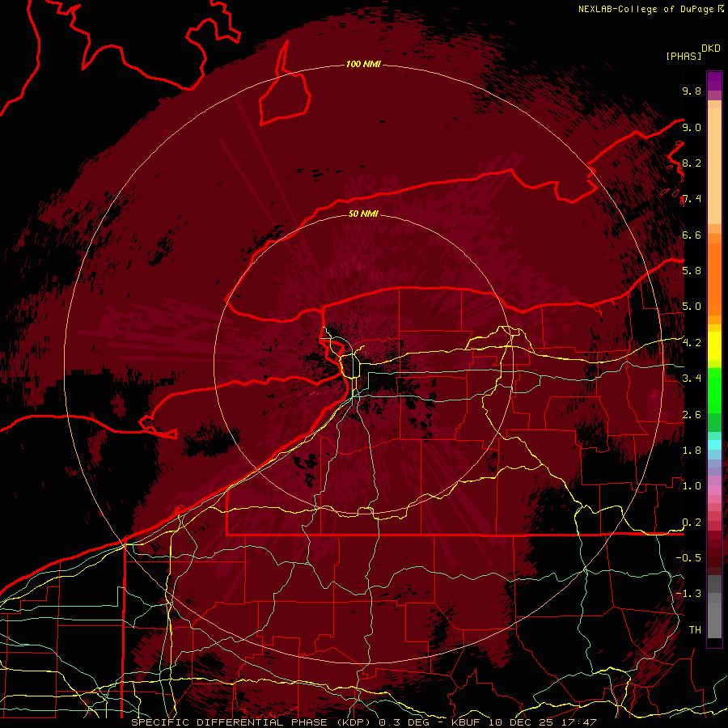The image size is (728, 728).
Task: Click the 100 NMI range ring label
Action: 363,64
